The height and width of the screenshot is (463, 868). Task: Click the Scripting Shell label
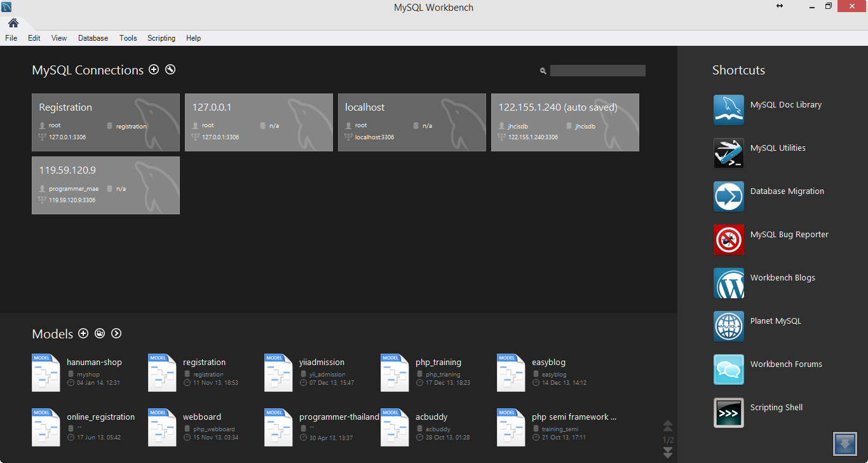(x=776, y=408)
